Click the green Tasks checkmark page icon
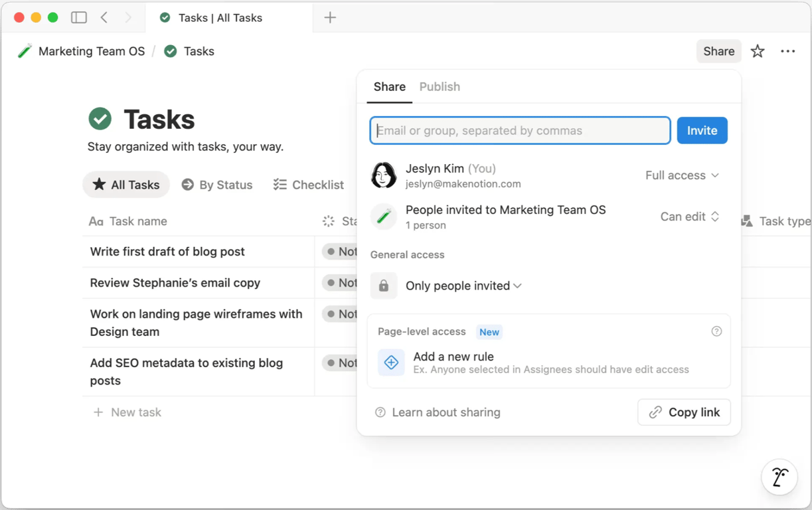 [100, 120]
